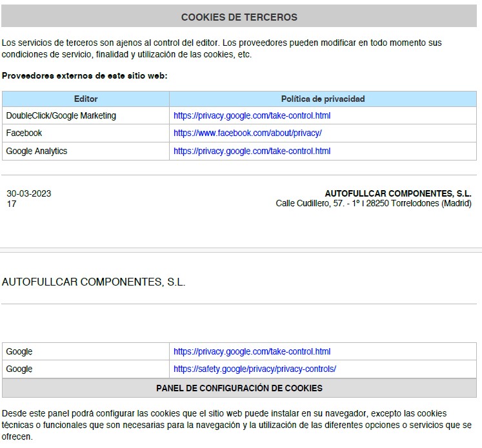Click 'Proveedores externos de este sitio web:' text
This screenshot has width=482, height=448.
[85, 76]
